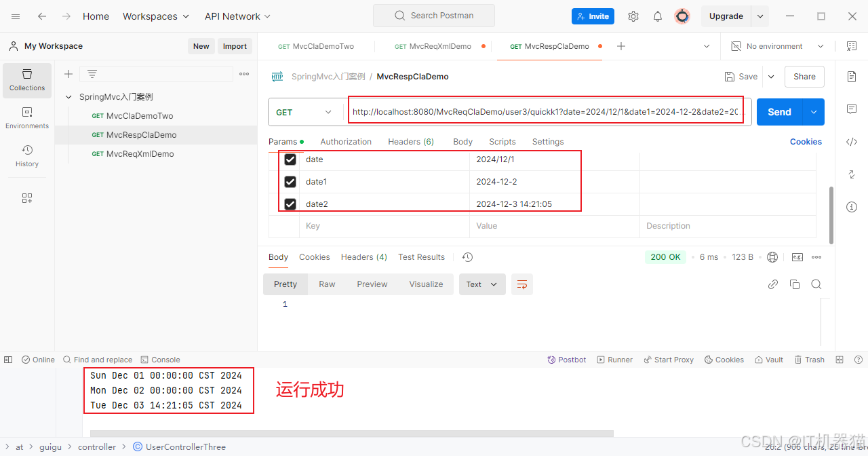Open the settings gear icon
This screenshot has height=456, width=868.
point(633,16)
